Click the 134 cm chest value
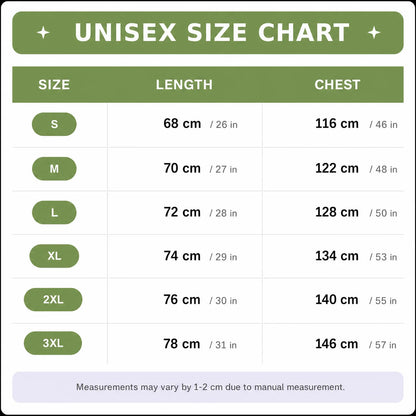 (x=337, y=256)
